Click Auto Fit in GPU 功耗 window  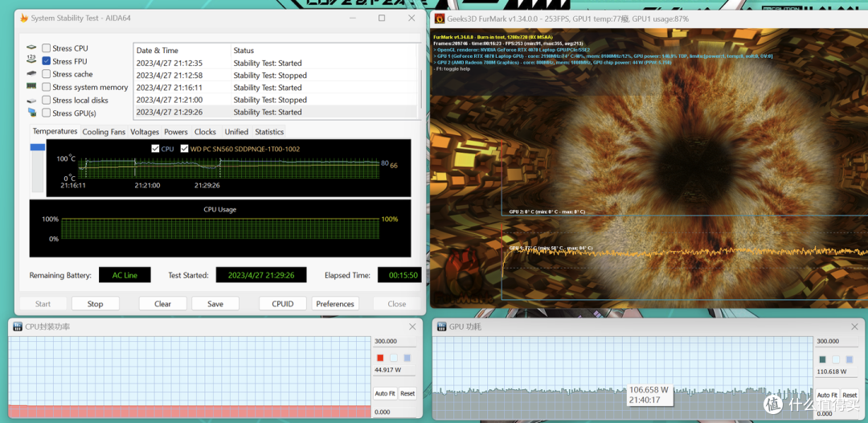827,395
